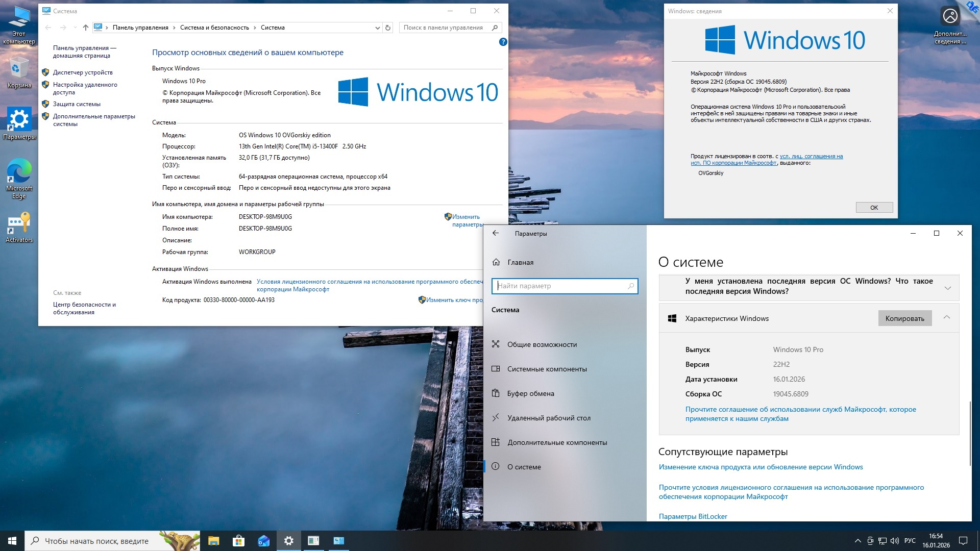Image resolution: width=980 pixels, height=551 pixels.
Task: Expand the address bar history dropdown
Action: click(x=377, y=28)
